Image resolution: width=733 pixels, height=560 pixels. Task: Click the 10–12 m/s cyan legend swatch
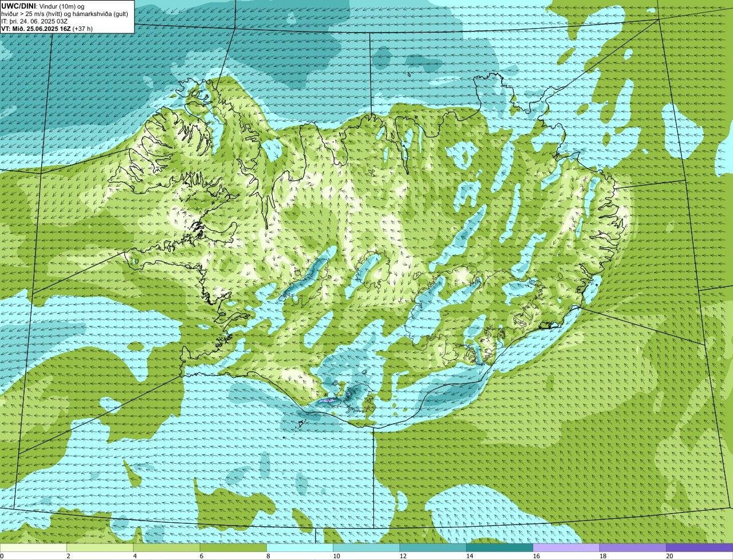pos(366,548)
